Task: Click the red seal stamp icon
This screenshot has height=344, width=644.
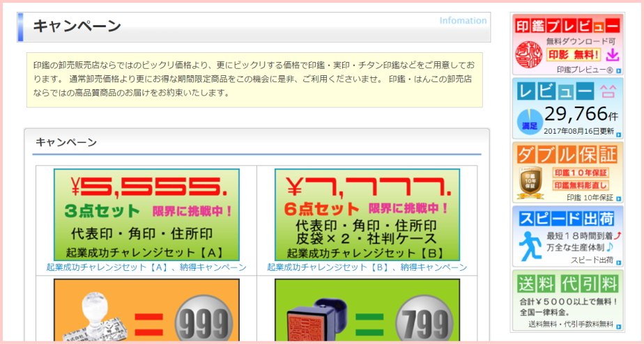Action: [x=528, y=54]
